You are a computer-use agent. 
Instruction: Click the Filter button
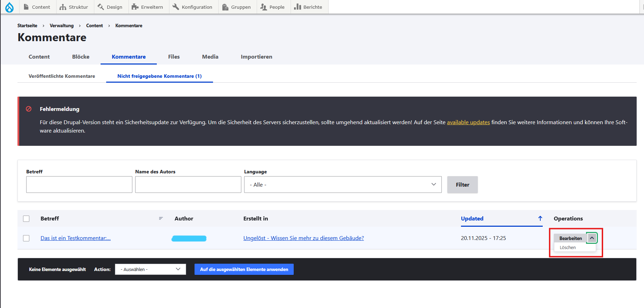click(x=462, y=185)
